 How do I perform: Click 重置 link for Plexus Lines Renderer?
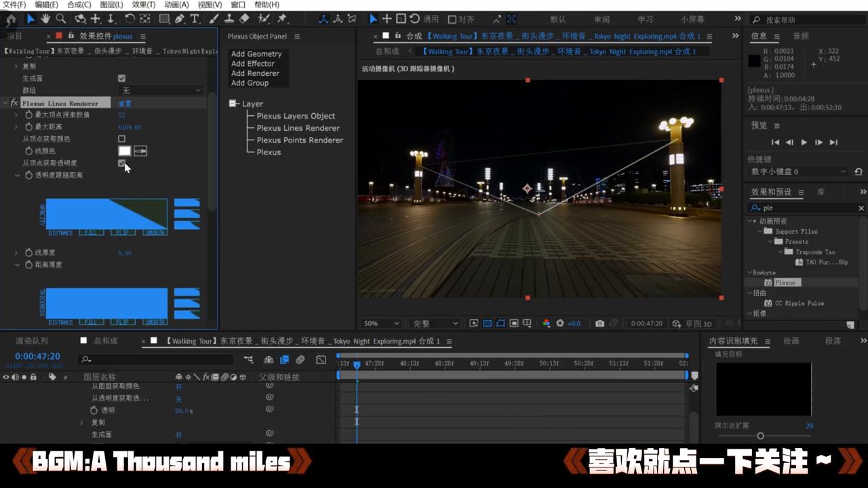click(x=125, y=104)
